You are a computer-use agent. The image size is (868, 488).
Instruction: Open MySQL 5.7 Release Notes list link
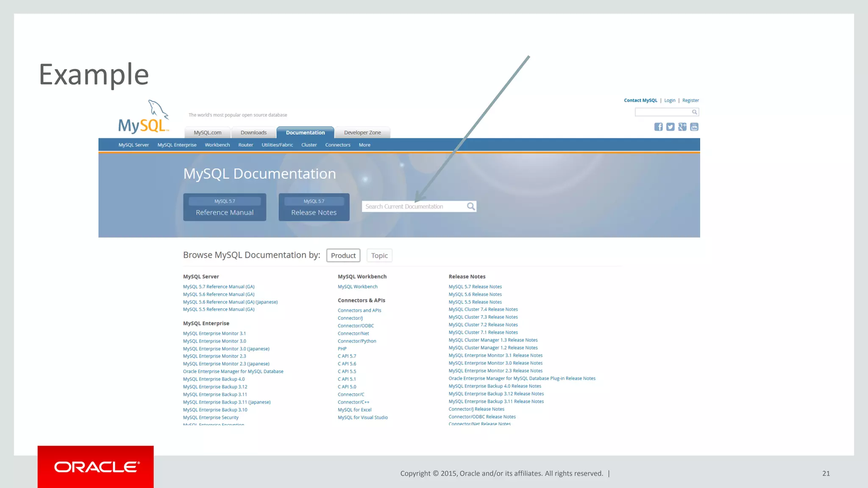[x=475, y=287]
